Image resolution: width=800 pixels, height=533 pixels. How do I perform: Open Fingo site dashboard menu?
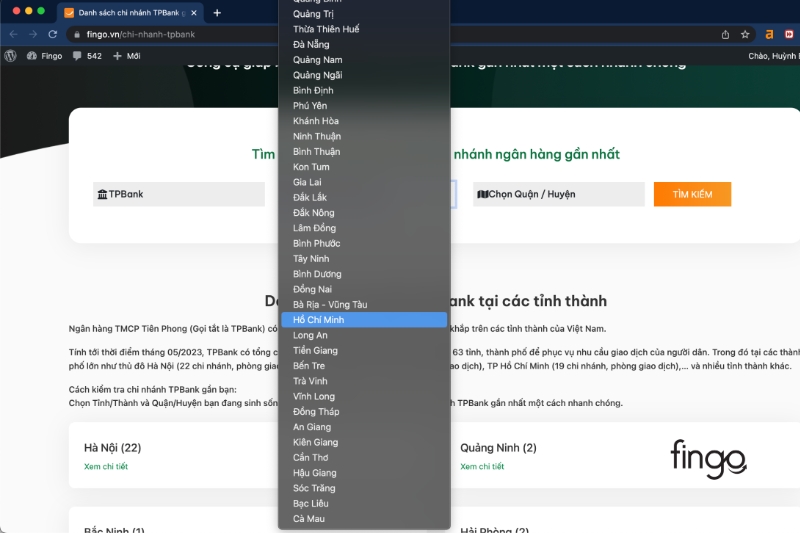(x=44, y=56)
